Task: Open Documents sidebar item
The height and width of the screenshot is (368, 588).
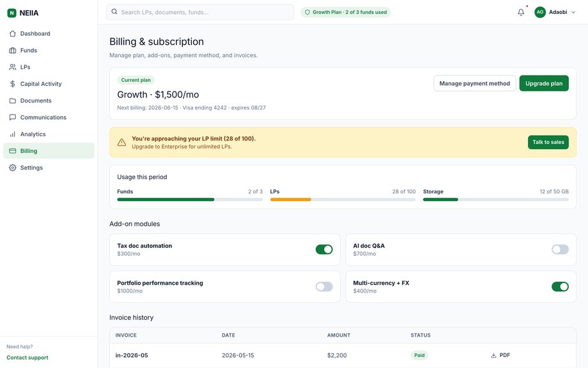Action: [49, 100]
